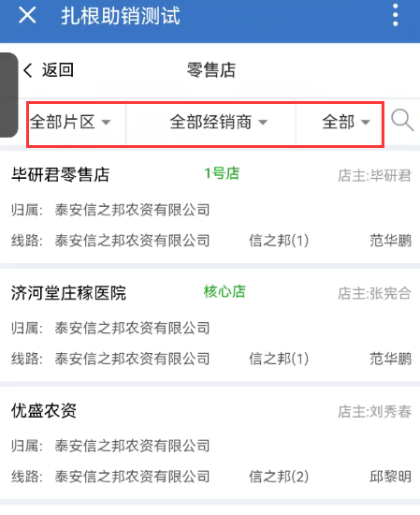Tap route 信之邦(2) under 优盛农资
Screen dimensions: 420x515
[279, 477]
